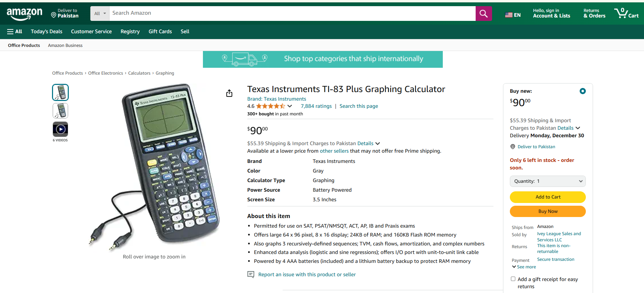
Task: Open the hamburger All menu
Action: pyautogui.click(x=14, y=31)
